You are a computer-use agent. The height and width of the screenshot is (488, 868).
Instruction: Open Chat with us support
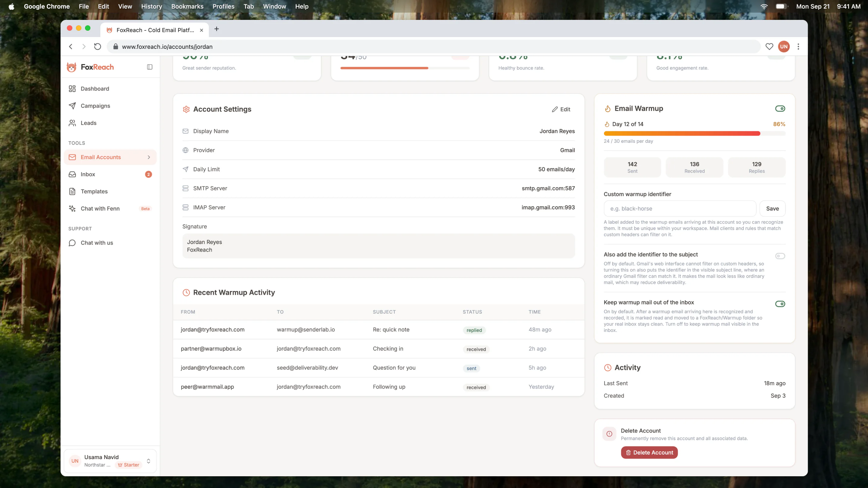tap(110, 243)
